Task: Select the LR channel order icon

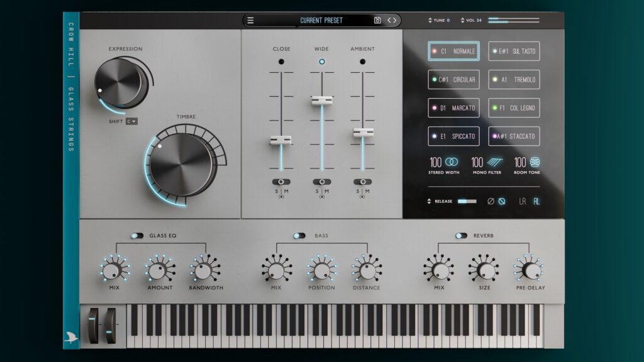Action: [522, 201]
